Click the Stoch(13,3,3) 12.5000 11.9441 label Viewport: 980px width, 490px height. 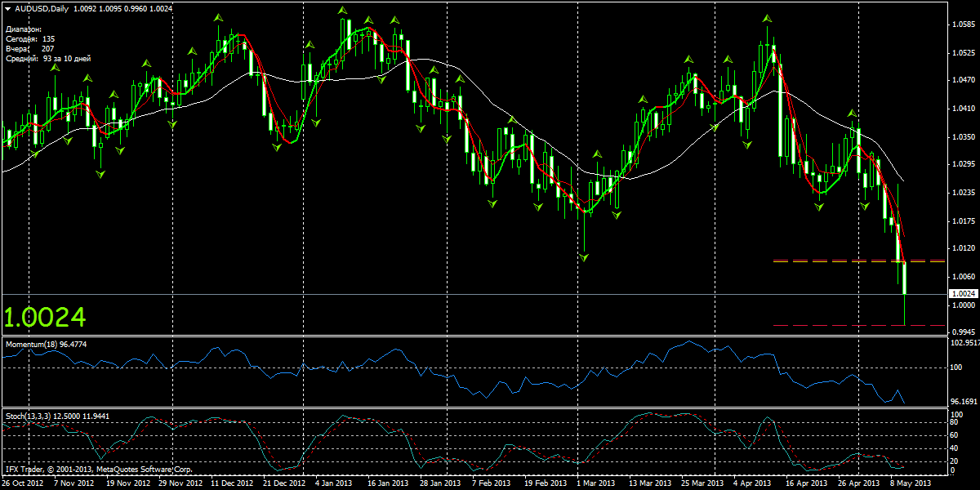pos(56,416)
